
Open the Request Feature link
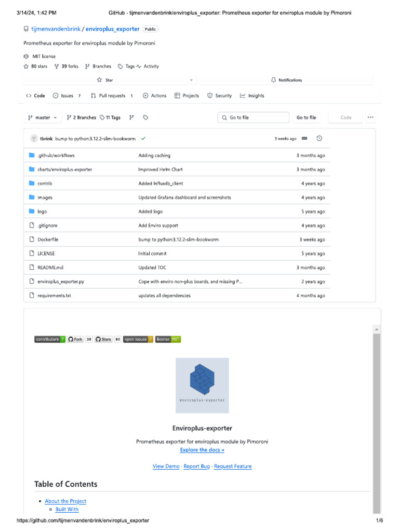point(233,466)
